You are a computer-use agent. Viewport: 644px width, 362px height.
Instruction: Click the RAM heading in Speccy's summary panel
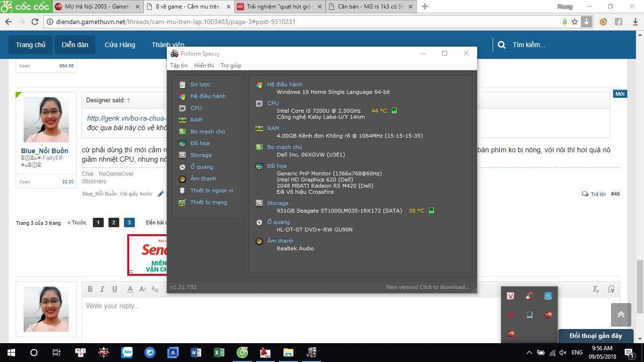coord(273,128)
